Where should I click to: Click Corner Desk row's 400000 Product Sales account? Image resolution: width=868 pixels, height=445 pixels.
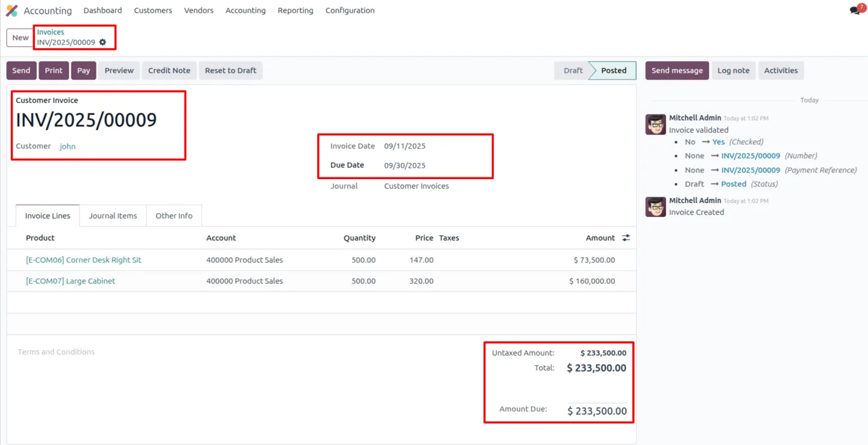point(245,260)
